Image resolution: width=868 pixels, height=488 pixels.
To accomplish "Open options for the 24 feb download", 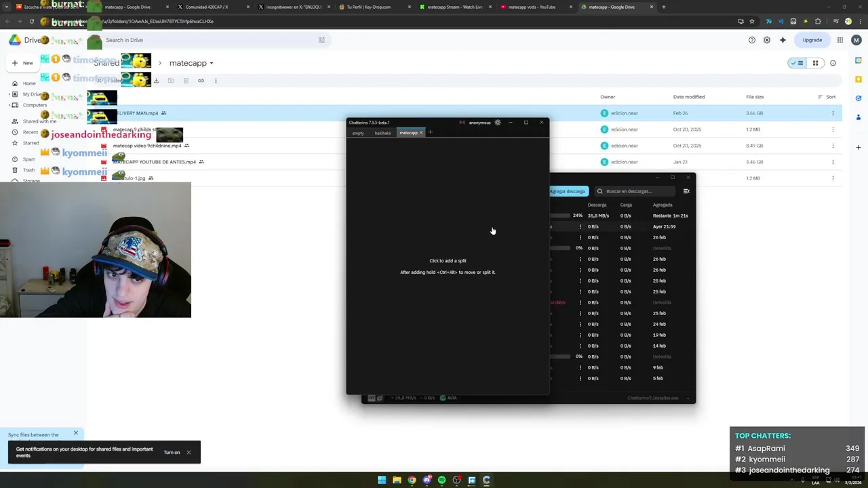I will click(580, 324).
